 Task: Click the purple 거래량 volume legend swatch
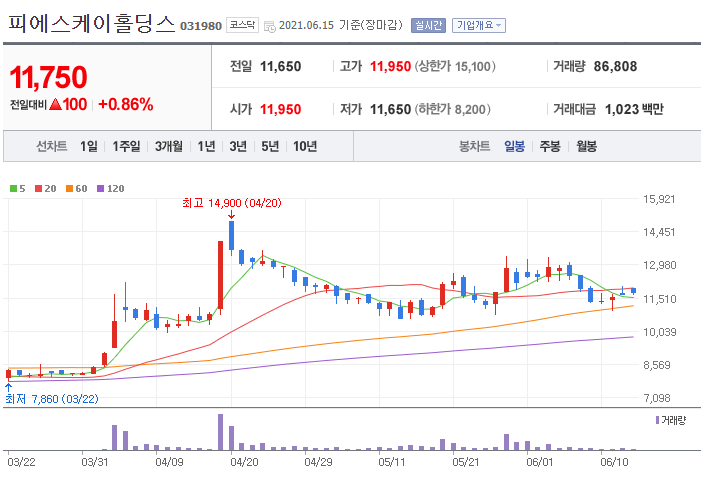(x=657, y=420)
